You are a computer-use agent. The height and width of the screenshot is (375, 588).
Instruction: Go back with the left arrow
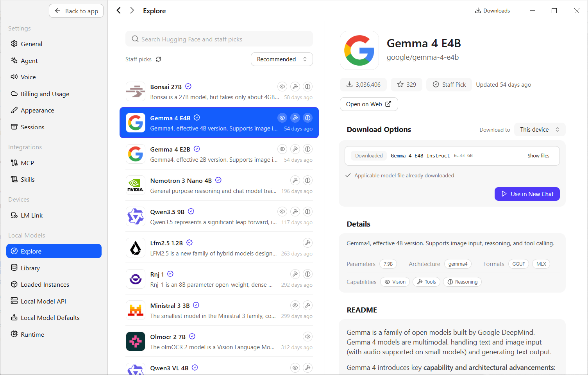click(x=119, y=11)
